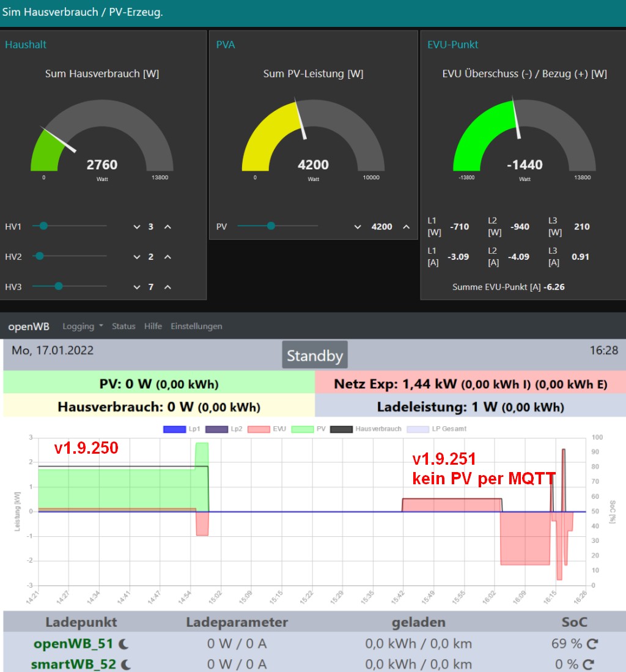Open the Einstellungen menu
626x672 pixels.
196,327
